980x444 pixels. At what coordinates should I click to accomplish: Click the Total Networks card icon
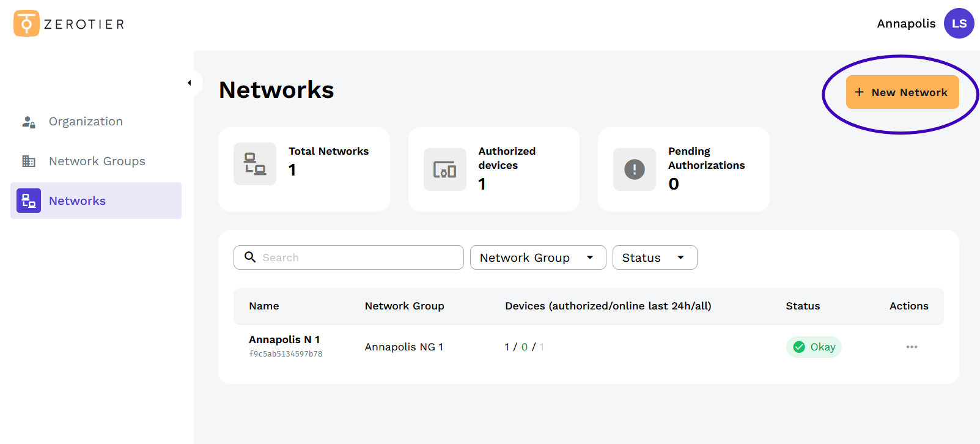tap(255, 164)
